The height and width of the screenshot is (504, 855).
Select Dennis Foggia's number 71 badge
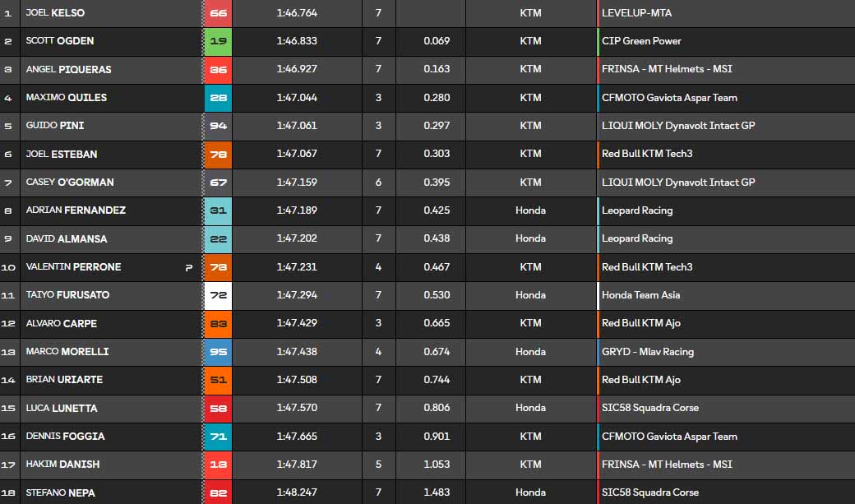tap(218, 437)
